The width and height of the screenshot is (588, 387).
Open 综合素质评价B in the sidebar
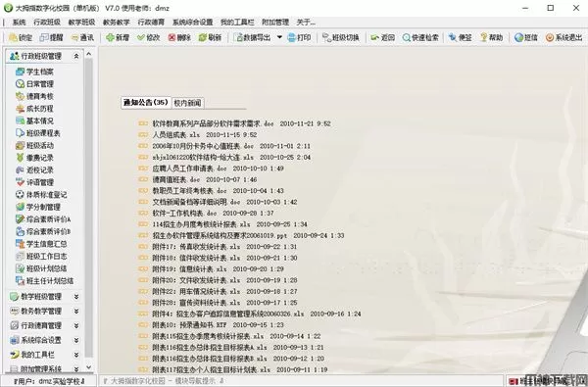(x=43, y=232)
